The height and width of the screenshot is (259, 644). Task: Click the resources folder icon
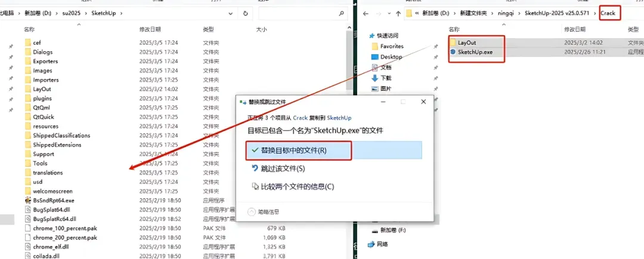[28, 126]
